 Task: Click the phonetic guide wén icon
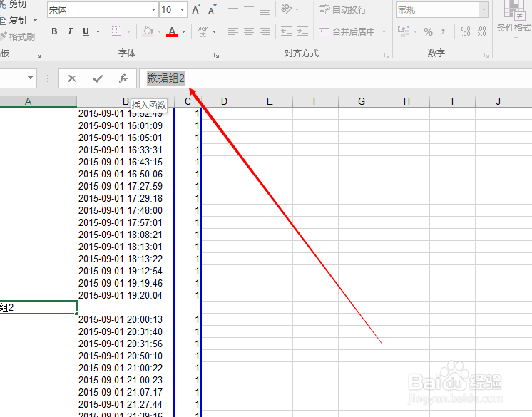point(203,31)
